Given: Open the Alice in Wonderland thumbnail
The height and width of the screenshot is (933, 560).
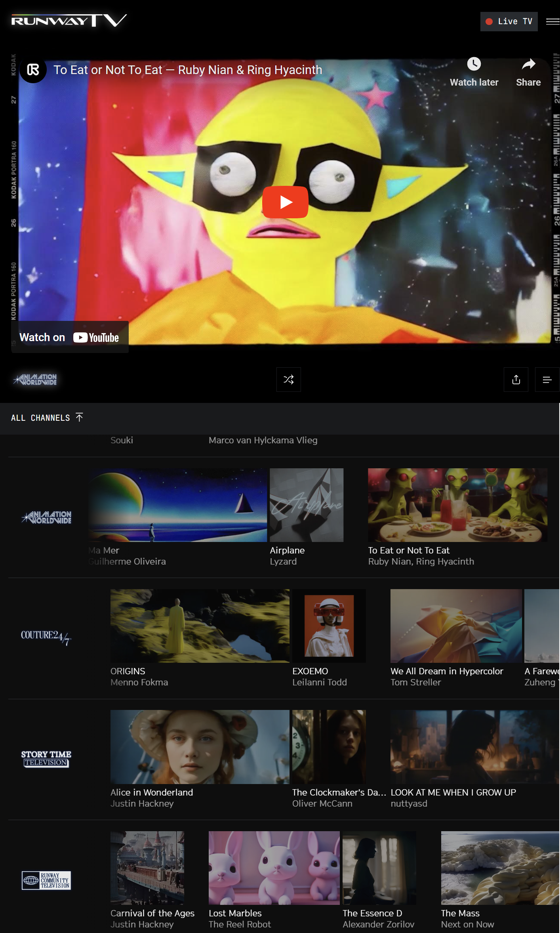Looking at the screenshot, I should (200, 747).
